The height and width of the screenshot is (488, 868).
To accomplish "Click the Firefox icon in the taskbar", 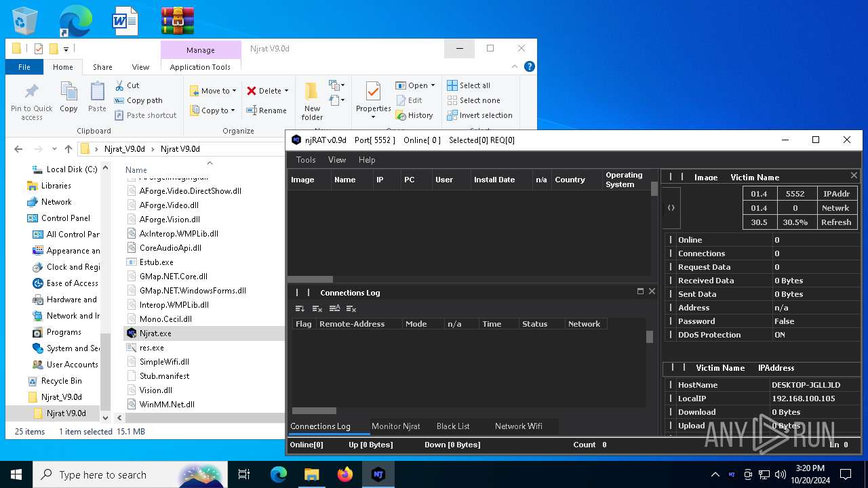I will (344, 474).
